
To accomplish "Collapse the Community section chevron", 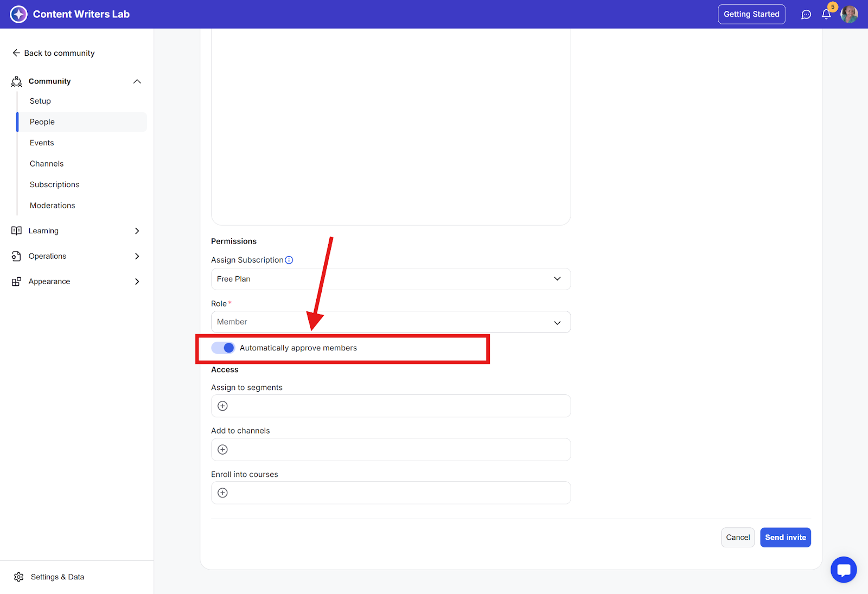I will (x=137, y=81).
